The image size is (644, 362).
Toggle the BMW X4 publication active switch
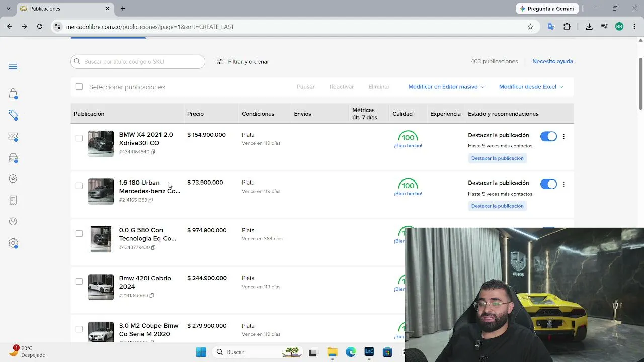[x=548, y=136]
